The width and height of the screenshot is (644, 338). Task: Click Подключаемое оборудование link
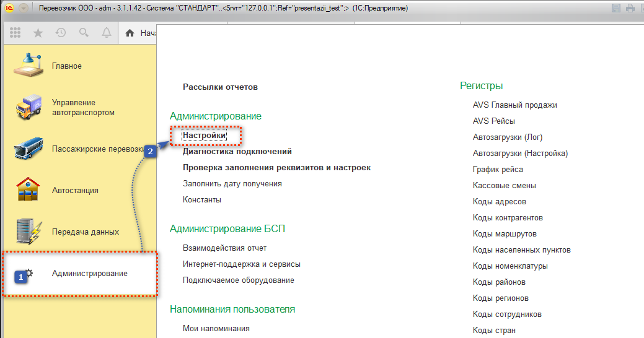click(238, 280)
